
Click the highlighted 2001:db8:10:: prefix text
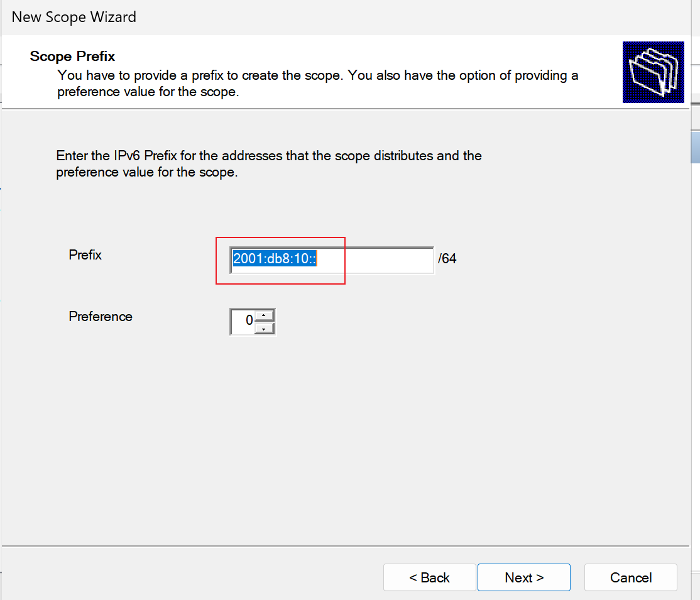[275, 258]
